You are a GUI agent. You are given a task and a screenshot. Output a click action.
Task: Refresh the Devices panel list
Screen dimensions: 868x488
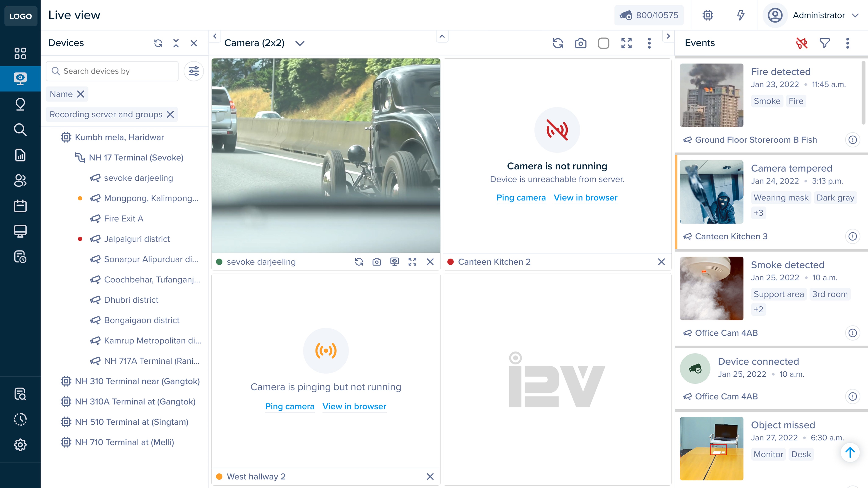click(x=158, y=43)
